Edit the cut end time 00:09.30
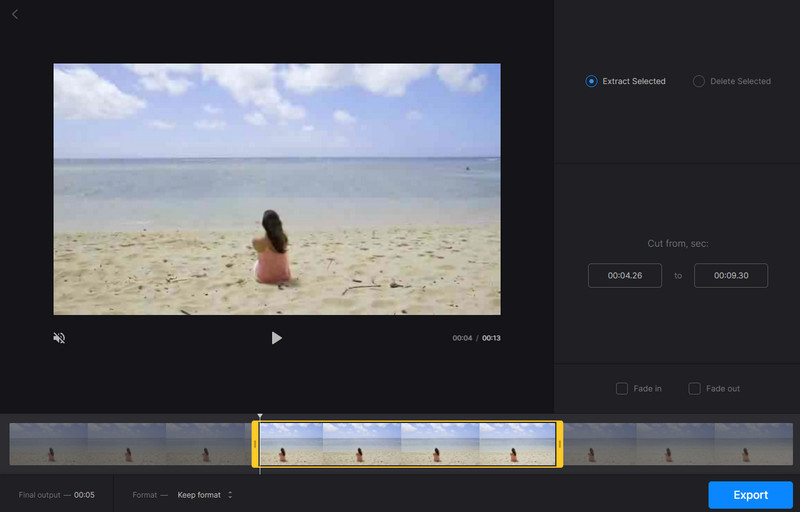 click(731, 275)
